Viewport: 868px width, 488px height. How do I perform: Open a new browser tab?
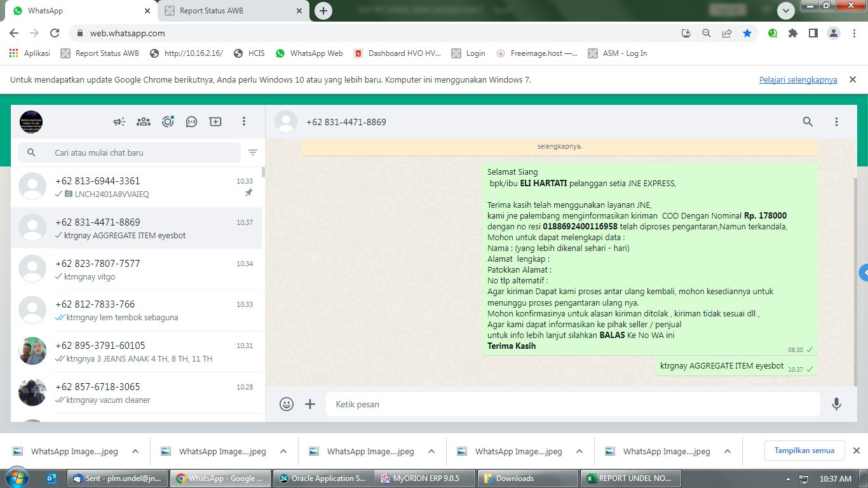click(x=323, y=11)
